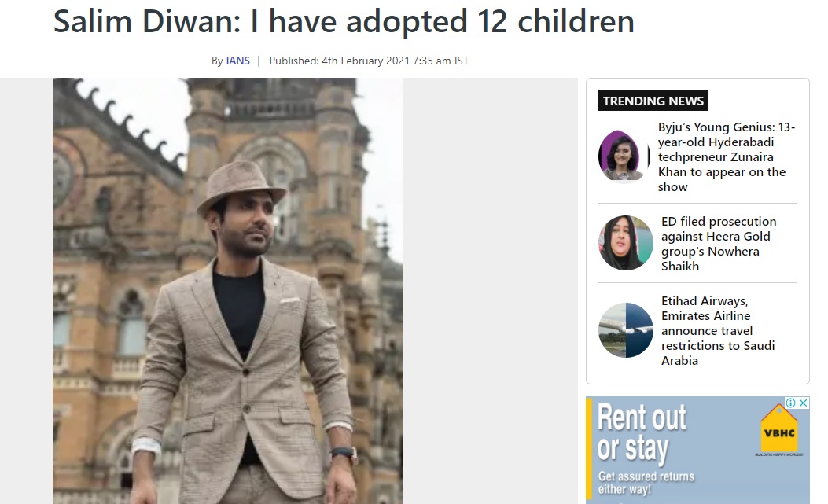Image resolution: width=828 pixels, height=504 pixels.
Task: Open Etihad Airways travel restrictions article
Action: (x=718, y=331)
